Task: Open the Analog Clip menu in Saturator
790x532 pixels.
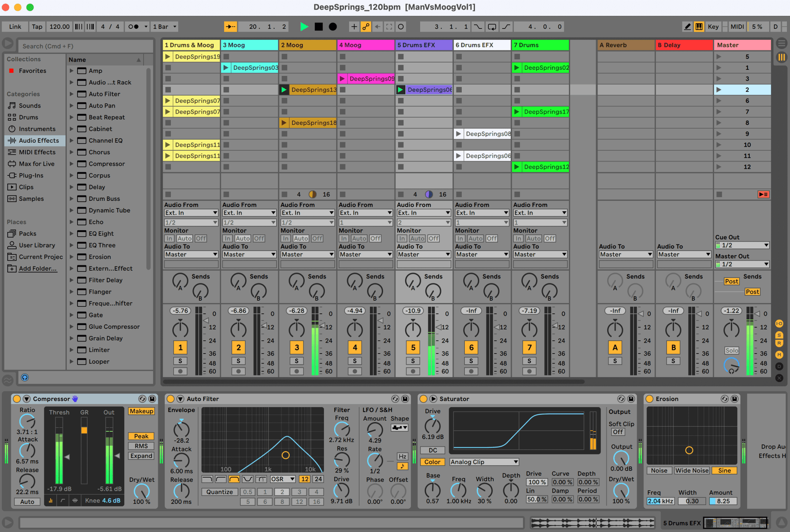Action: click(x=484, y=462)
